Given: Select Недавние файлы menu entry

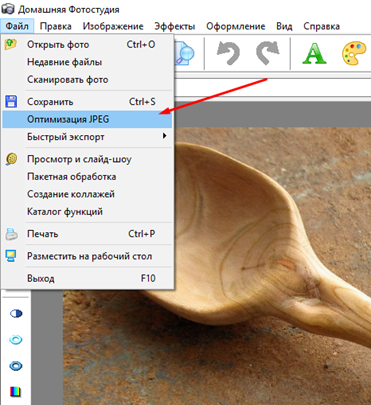Looking at the screenshot, I should pyautogui.click(x=87, y=62).
